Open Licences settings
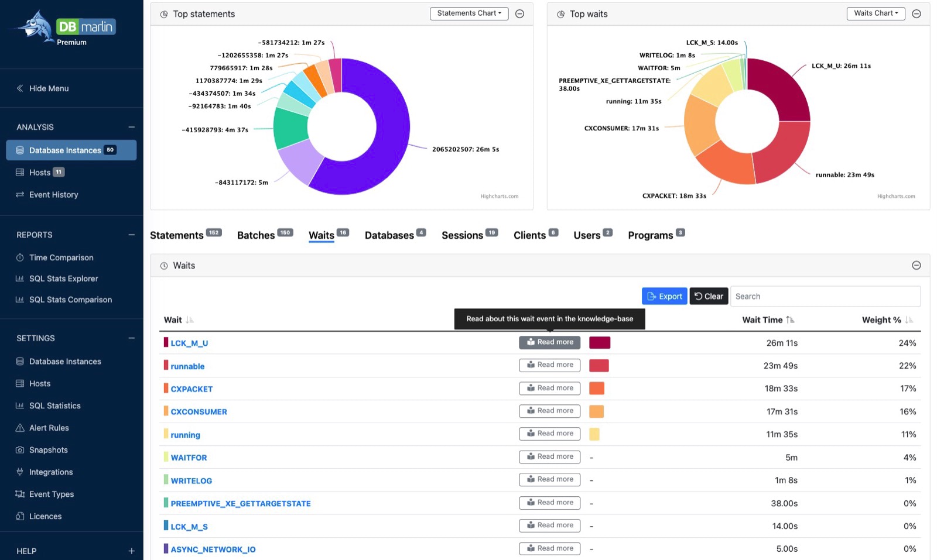The width and height of the screenshot is (937, 560). click(39, 516)
